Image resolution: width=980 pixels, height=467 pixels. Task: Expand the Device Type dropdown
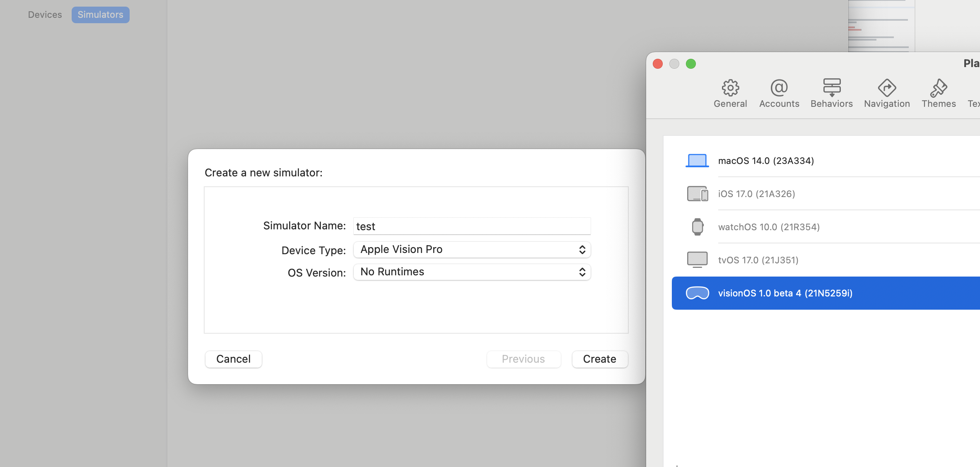(472, 250)
